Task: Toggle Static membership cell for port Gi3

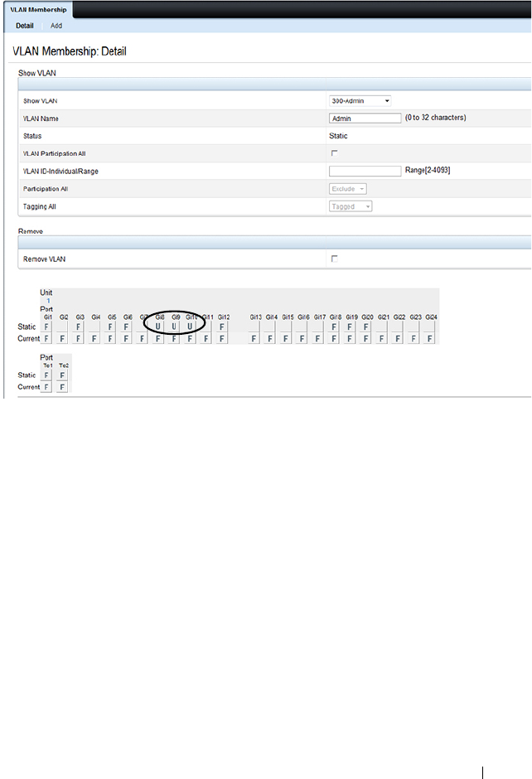Action: 78,327
